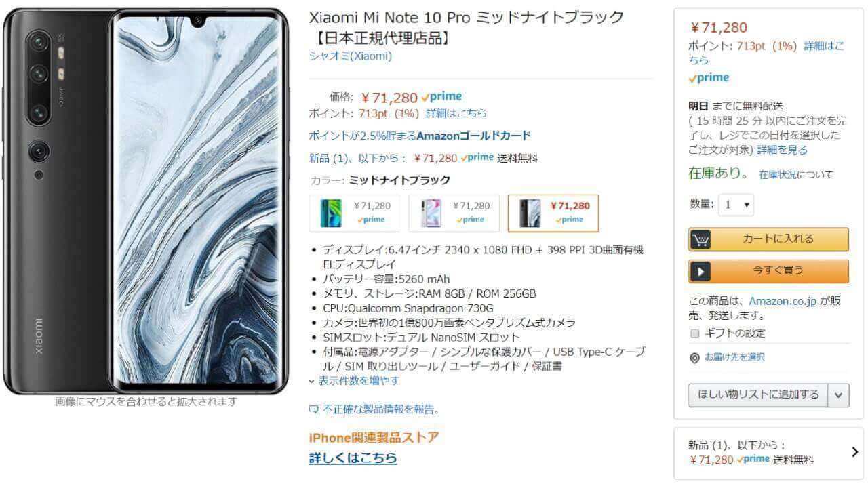The image size is (868, 488).
Task: Open the 数量 quantity dropdown
Action: [x=736, y=205]
